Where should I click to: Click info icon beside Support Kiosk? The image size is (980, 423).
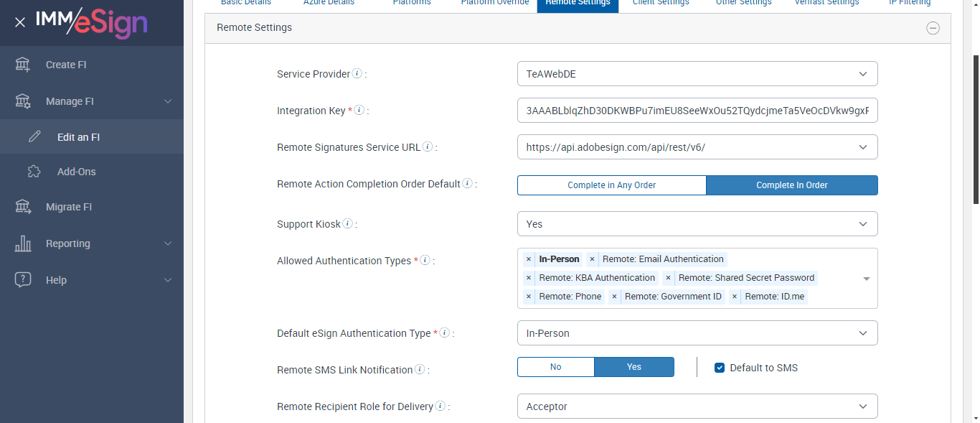[x=348, y=224]
